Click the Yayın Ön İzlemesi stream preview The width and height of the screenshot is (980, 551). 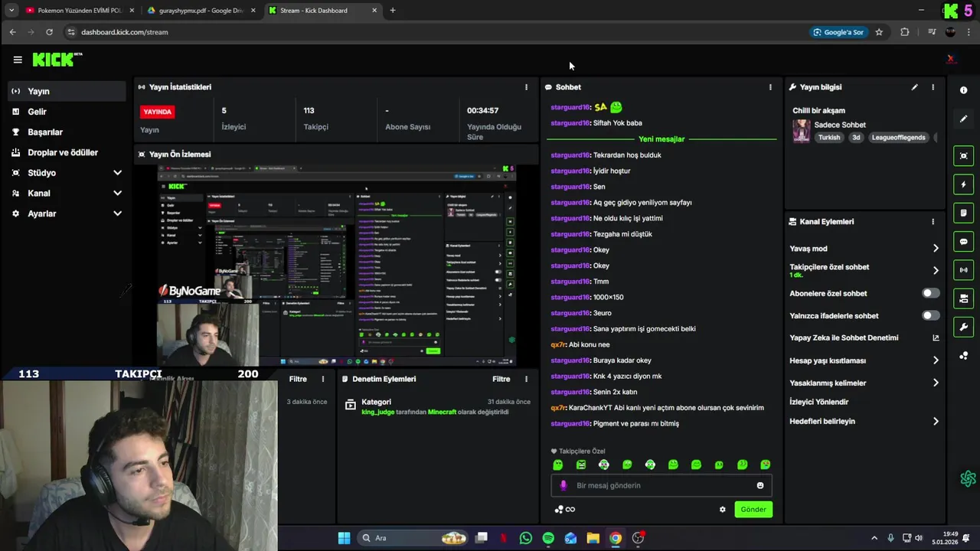point(336,265)
